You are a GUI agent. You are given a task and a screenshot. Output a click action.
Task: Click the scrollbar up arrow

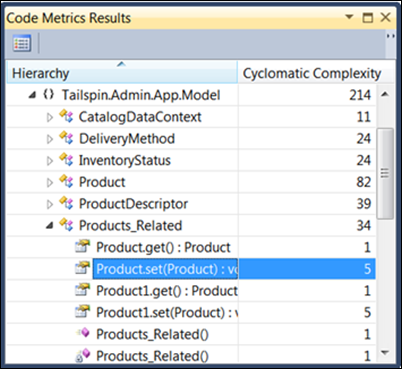pyautogui.click(x=385, y=95)
